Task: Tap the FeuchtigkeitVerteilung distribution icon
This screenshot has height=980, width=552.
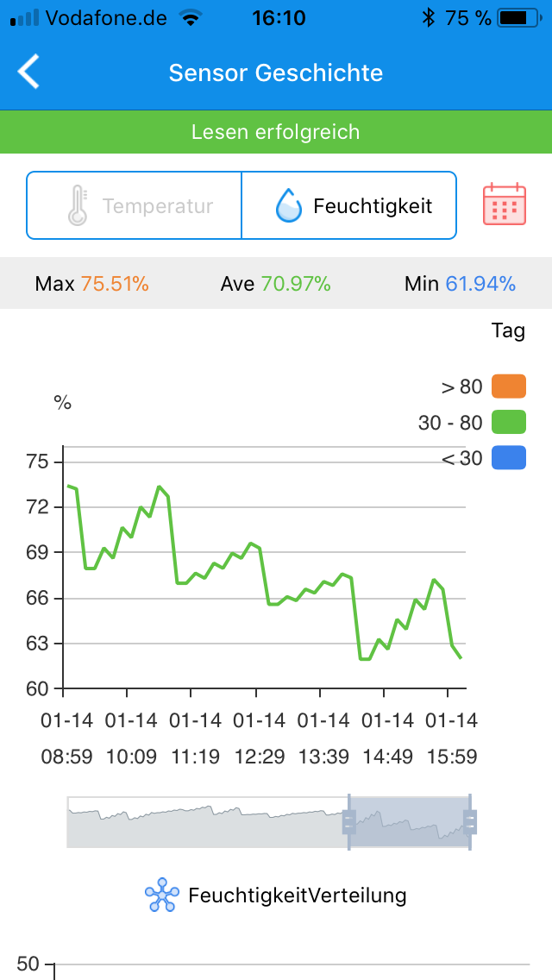Action: coord(161,895)
